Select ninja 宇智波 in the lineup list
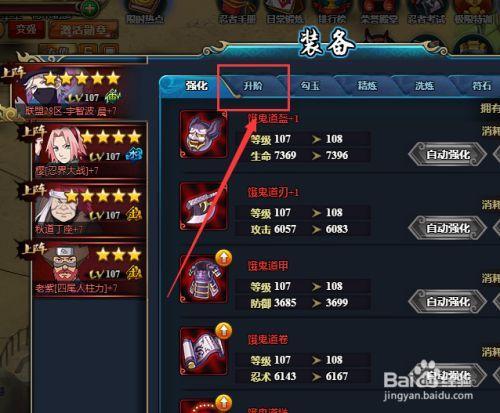Screen dimensions: 500x413 [78, 92]
